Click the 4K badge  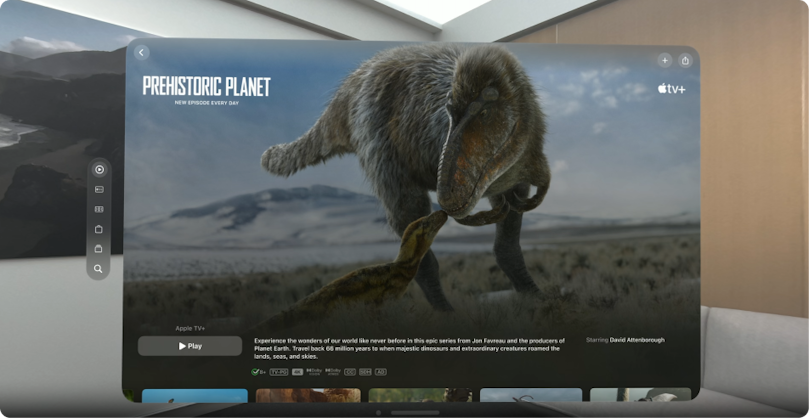(297, 372)
